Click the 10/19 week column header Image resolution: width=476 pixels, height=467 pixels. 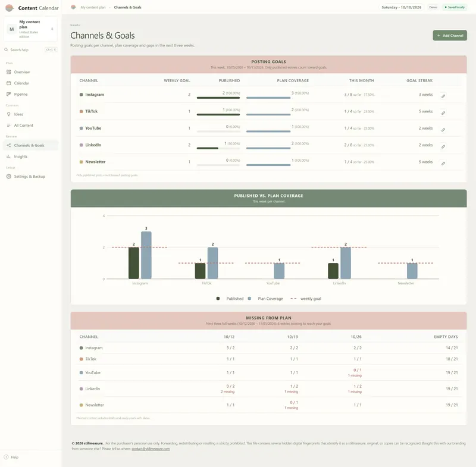click(x=293, y=337)
